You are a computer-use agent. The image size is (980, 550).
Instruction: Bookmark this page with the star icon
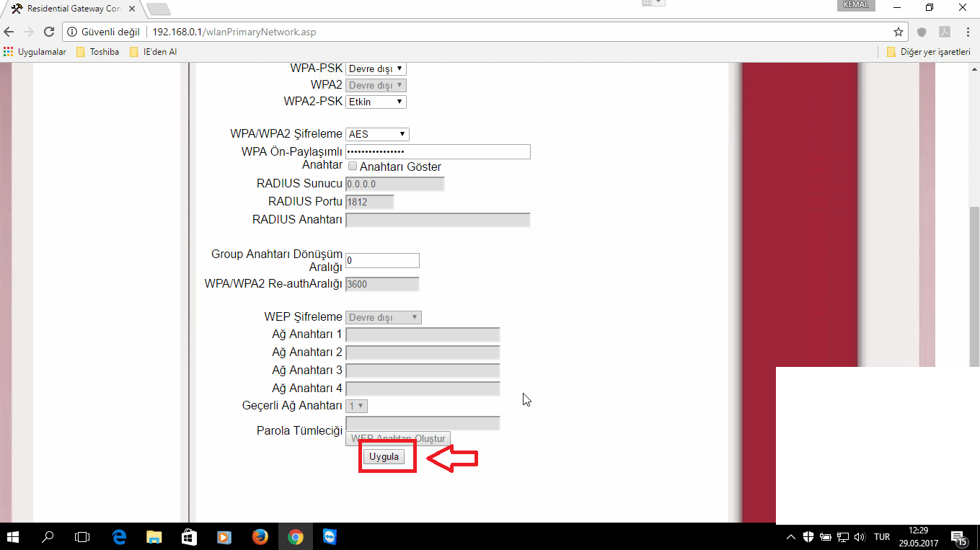click(899, 32)
